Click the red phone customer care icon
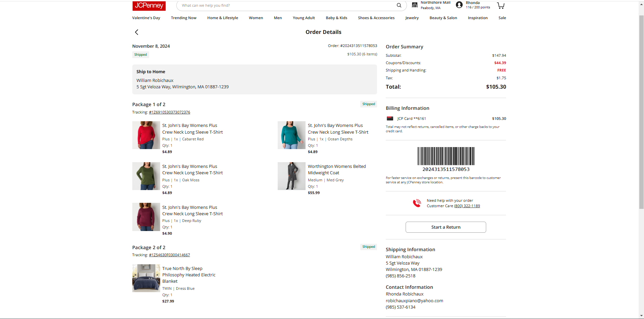Viewport: 644px width, 319px height. (x=417, y=203)
